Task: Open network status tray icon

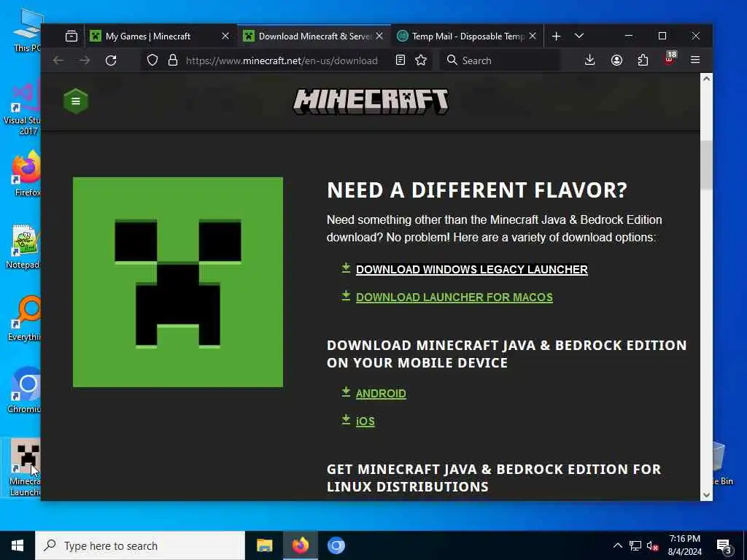Action: [x=635, y=545]
